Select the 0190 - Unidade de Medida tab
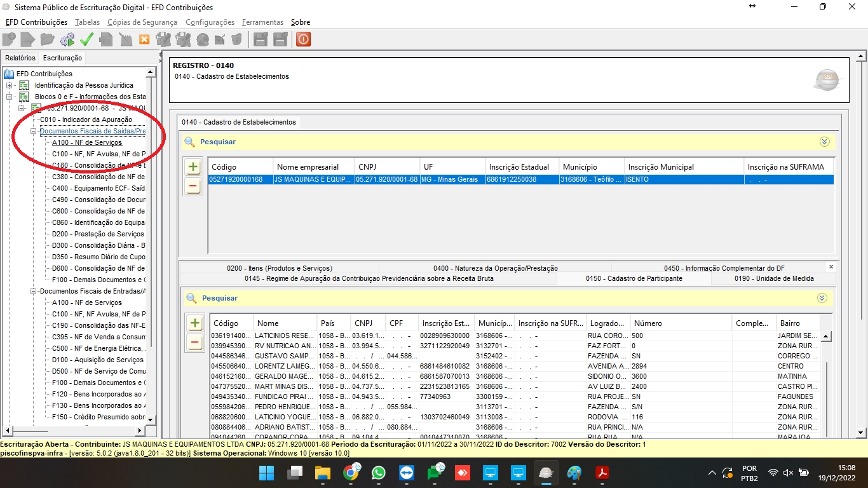 (774, 278)
